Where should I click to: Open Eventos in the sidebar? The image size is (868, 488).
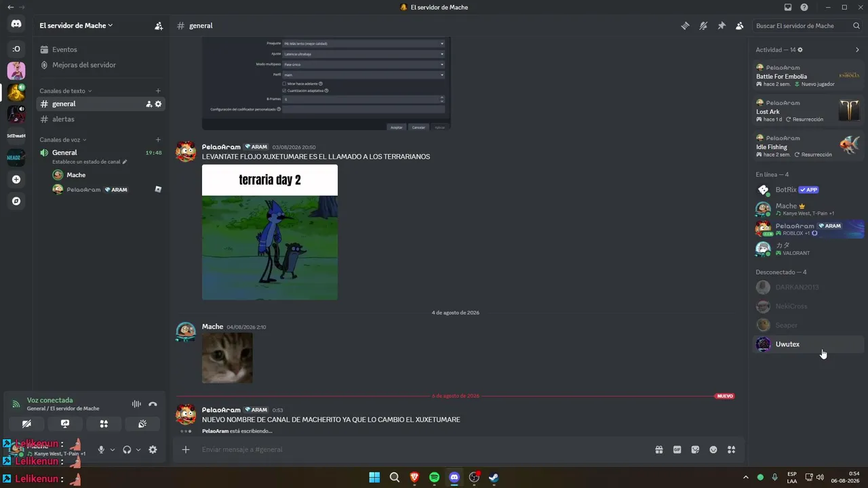(x=99, y=49)
